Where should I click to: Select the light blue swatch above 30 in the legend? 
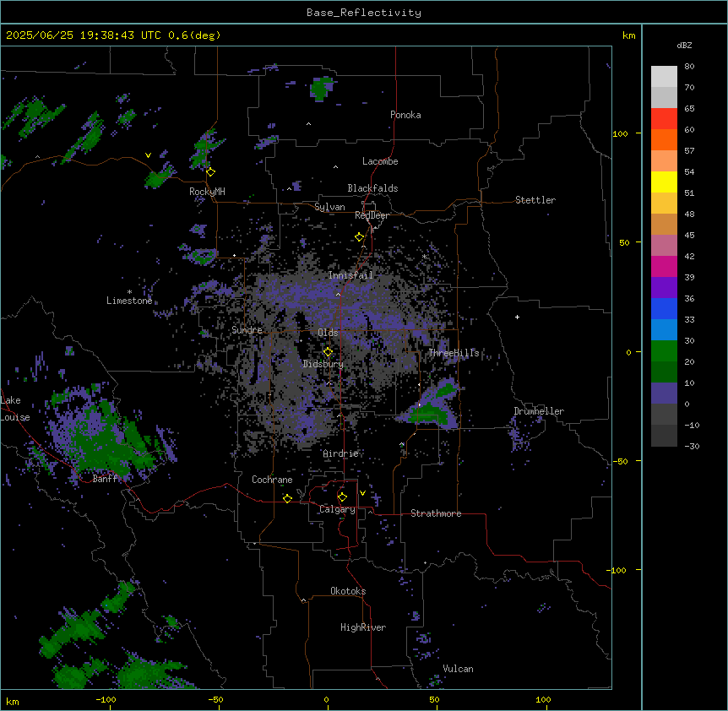[664, 329]
